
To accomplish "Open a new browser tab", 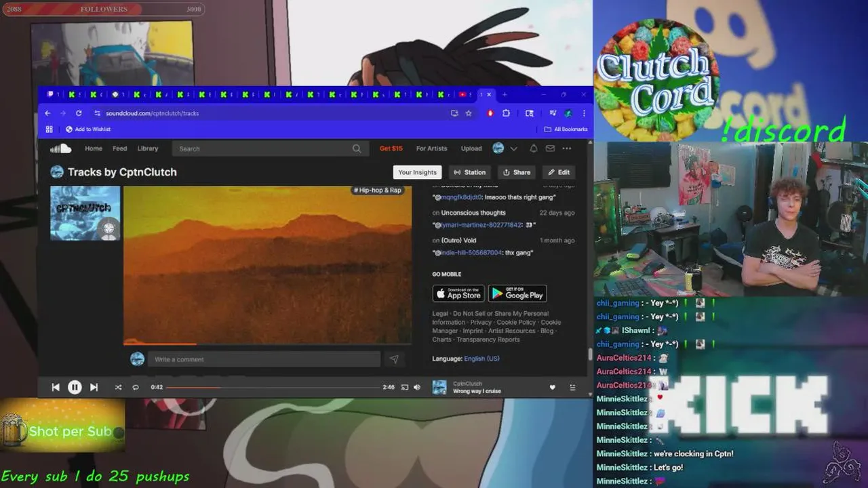I will (505, 94).
